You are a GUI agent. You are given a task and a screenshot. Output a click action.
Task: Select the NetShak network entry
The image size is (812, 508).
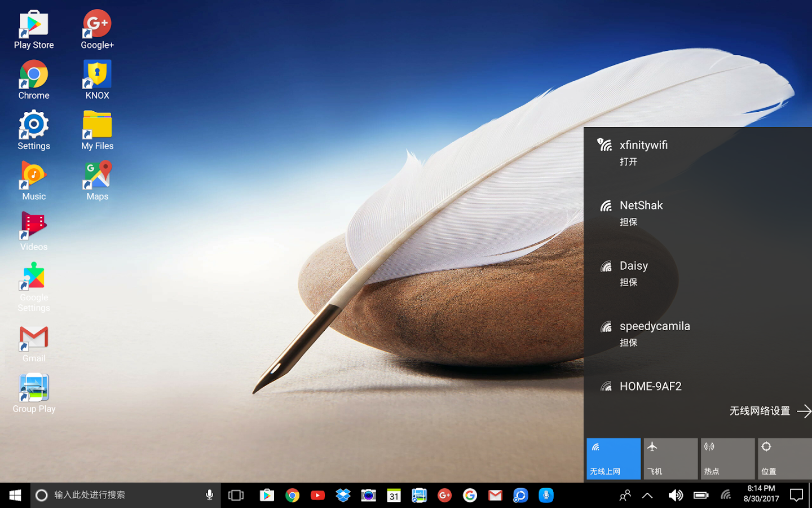pos(698,213)
